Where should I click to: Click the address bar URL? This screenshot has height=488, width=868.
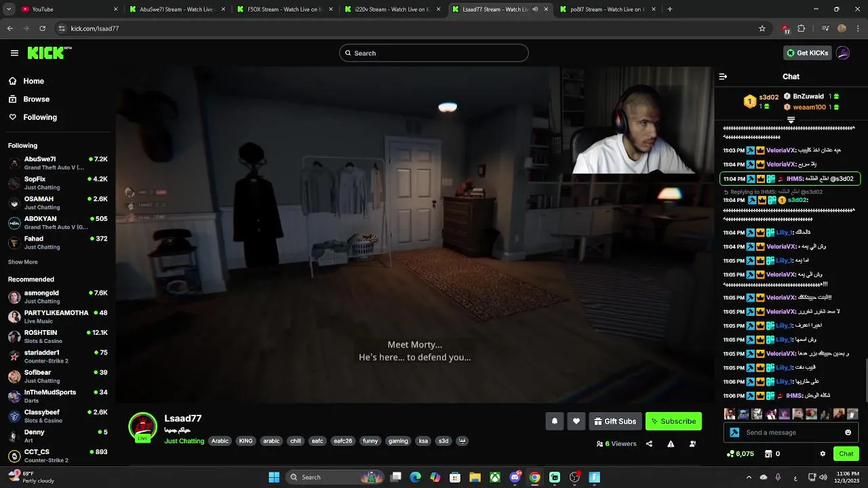point(95,28)
